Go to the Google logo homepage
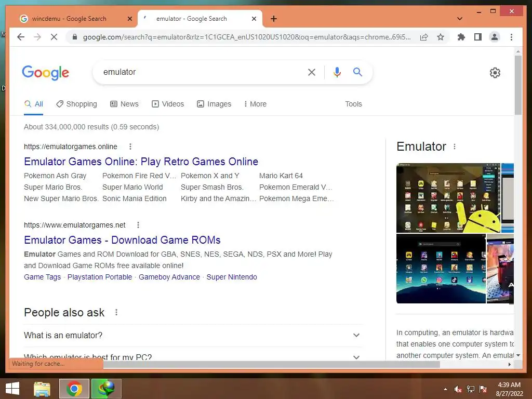 coord(46,73)
